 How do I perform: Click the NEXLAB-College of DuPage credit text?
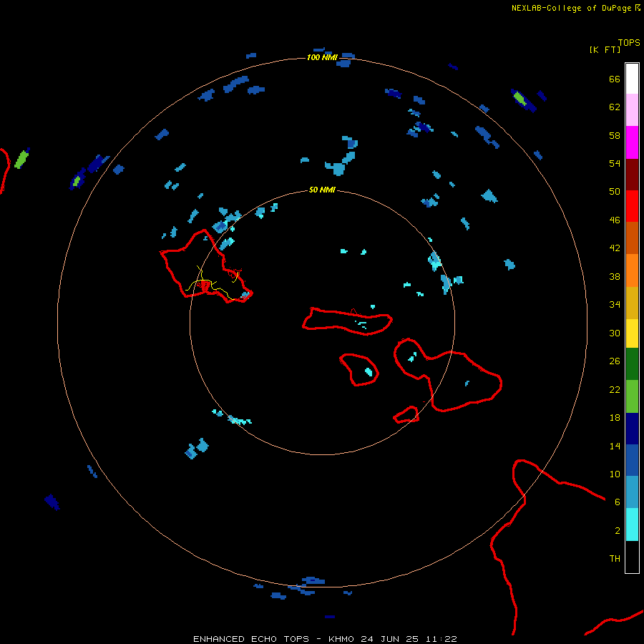pos(575,8)
